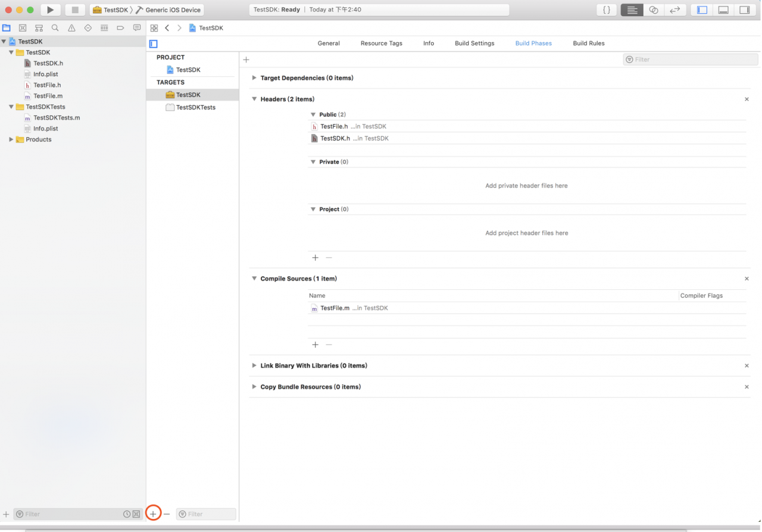Show recently modified files clock filter
The width and height of the screenshot is (762, 532).
[x=127, y=514]
